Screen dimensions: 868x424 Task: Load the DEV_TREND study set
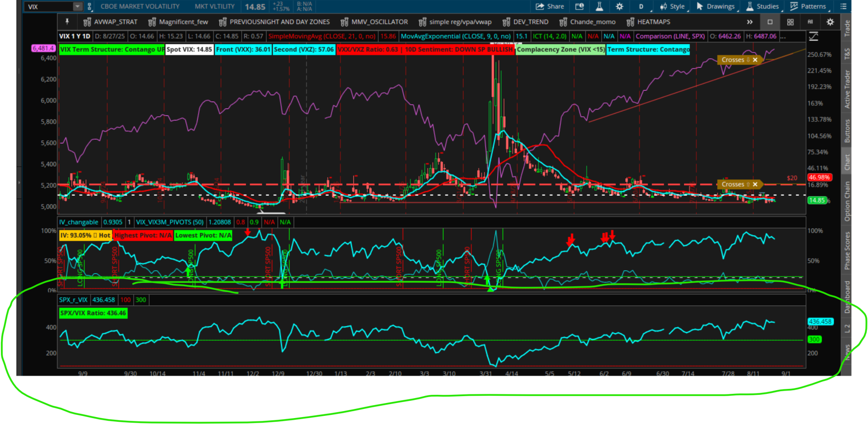(525, 22)
